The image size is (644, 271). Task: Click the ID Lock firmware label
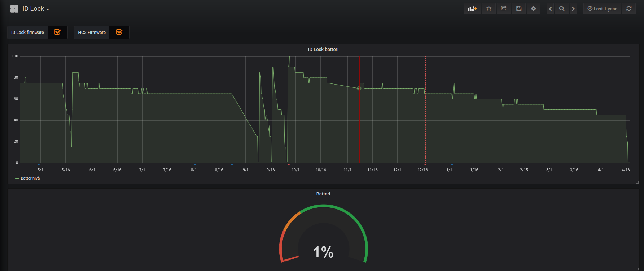(27, 33)
